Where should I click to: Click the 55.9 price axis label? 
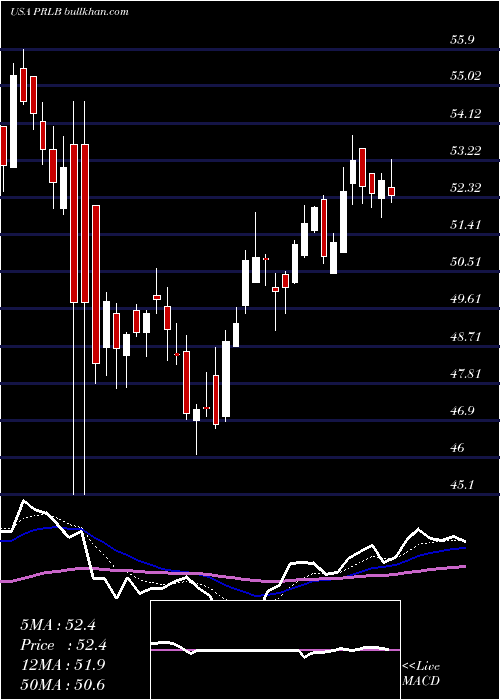coord(462,39)
